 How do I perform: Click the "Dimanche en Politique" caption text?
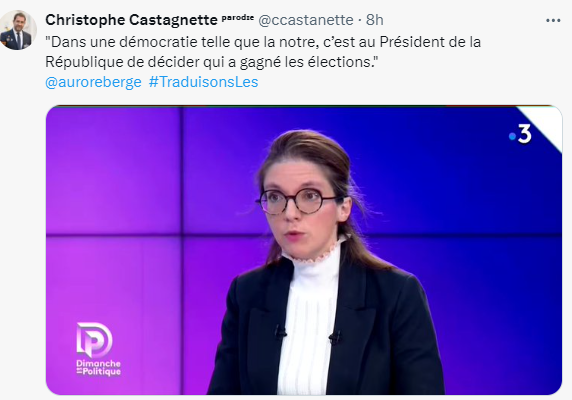click(98, 368)
